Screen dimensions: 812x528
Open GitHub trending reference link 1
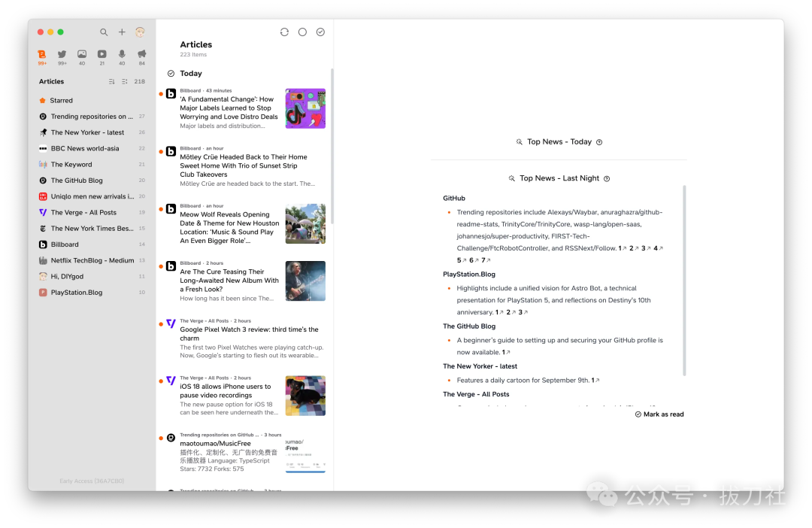tap(622, 248)
